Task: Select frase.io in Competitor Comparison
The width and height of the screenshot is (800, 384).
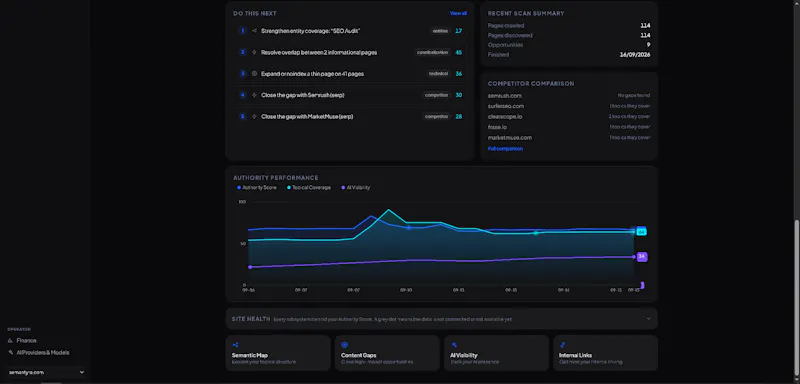Action: (x=497, y=127)
